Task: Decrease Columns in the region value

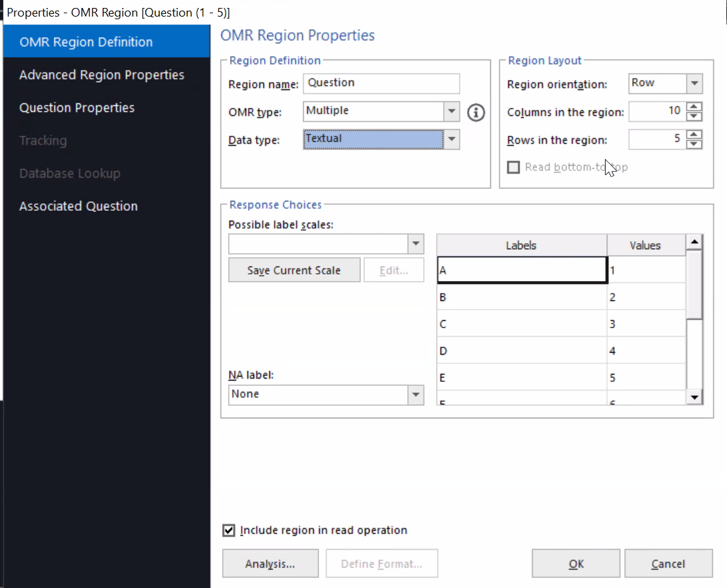Action: coord(694,116)
